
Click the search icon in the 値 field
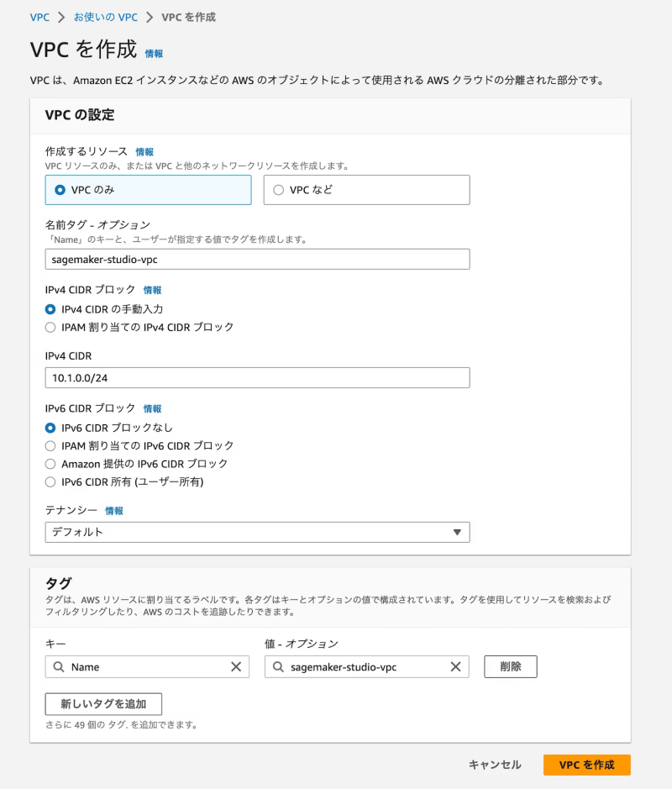[278, 666]
